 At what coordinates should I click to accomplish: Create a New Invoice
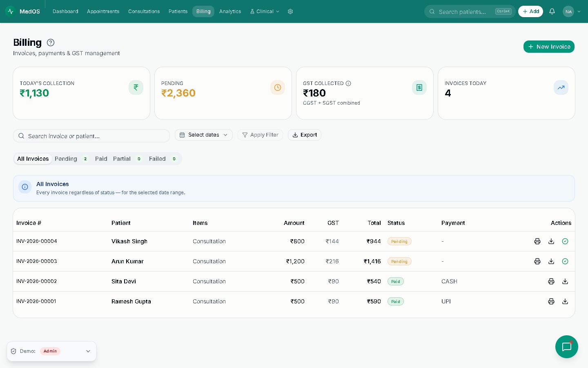tap(549, 47)
